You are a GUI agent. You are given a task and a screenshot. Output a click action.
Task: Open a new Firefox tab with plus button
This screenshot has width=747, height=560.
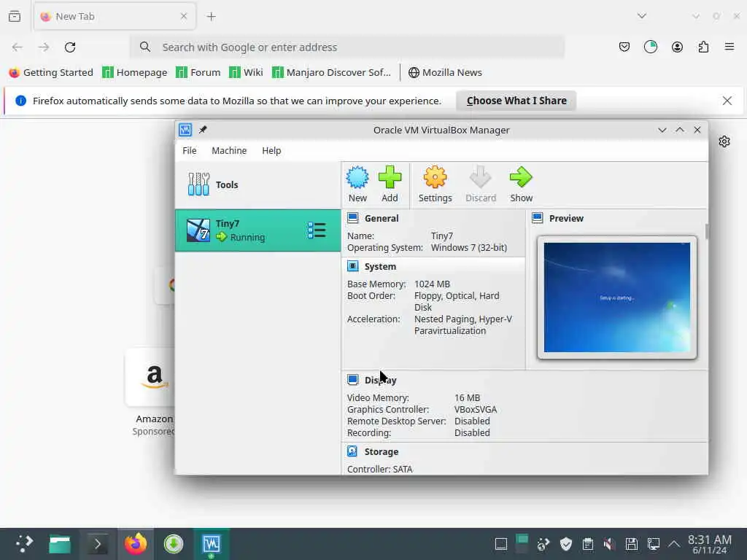coord(211,16)
